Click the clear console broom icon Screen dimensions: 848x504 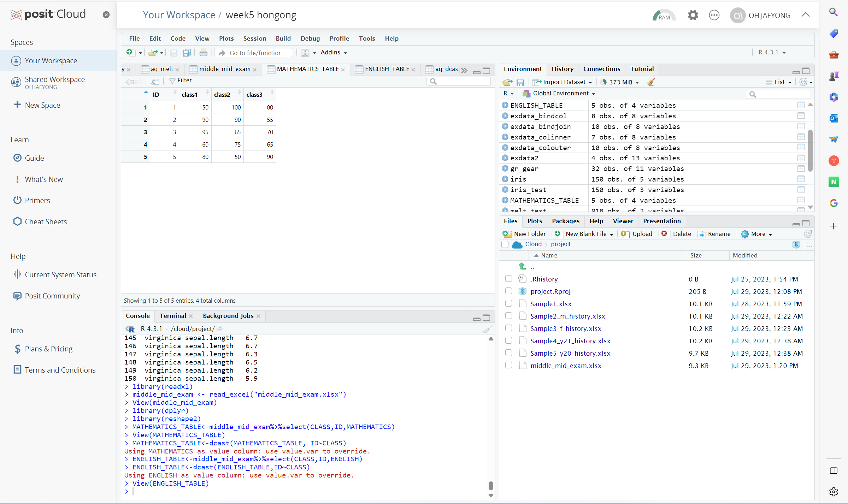tap(487, 329)
